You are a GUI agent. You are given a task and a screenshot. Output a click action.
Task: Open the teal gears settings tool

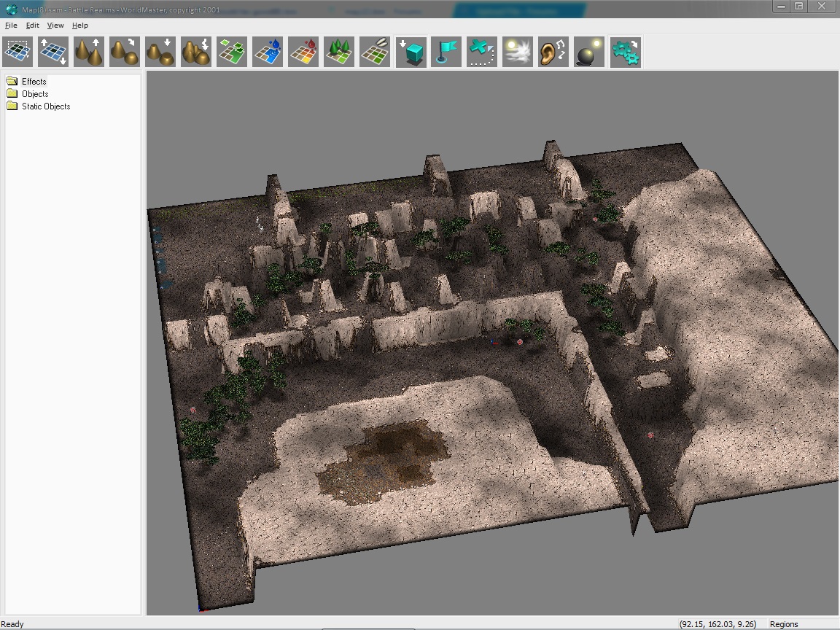pyautogui.click(x=625, y=52)
